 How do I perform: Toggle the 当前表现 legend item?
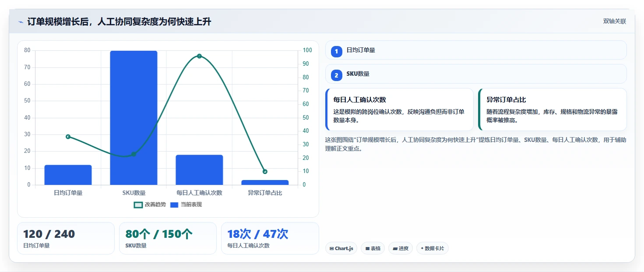pyautogui.click(x=186, y=205)
